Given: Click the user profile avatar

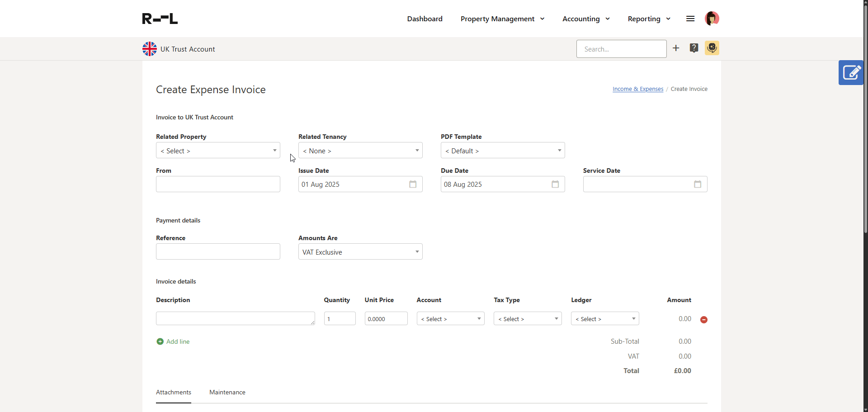Looking at the screenshot, I should pos(712,19).
